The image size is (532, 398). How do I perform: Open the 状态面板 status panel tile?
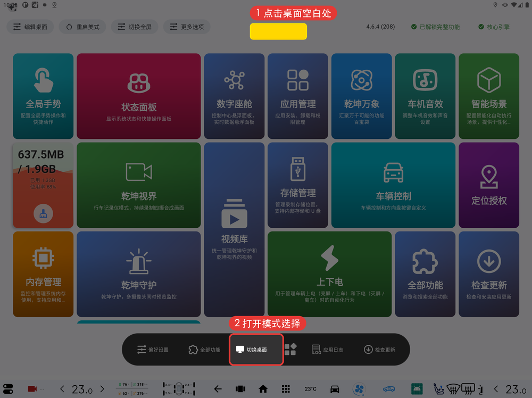coord(139,96)
